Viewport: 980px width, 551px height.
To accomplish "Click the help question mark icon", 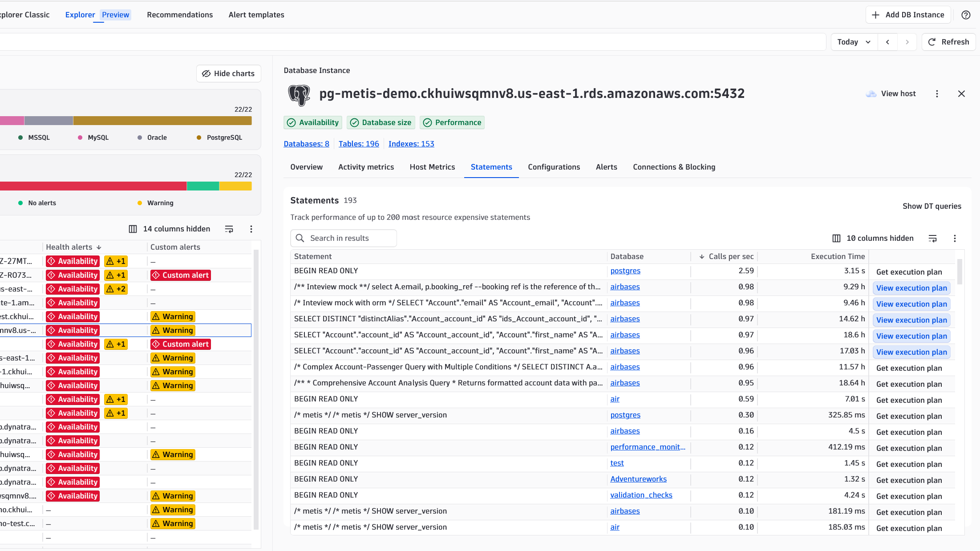I will pos(965,15).
